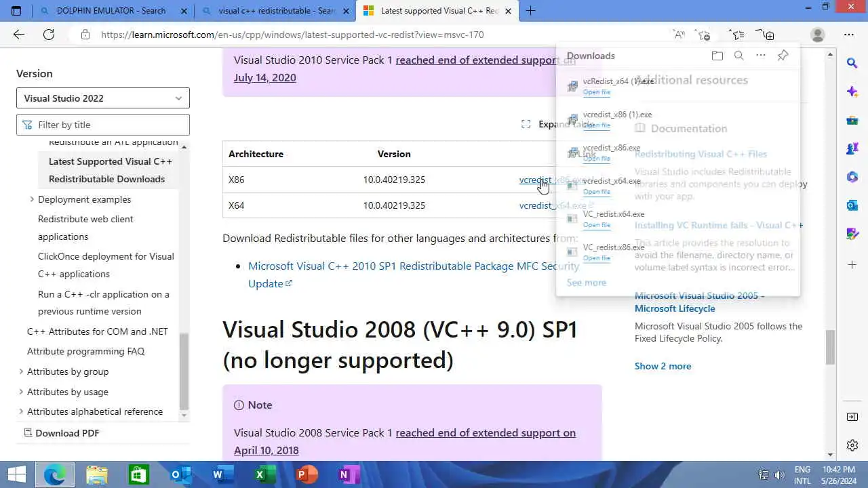Refresh the current page
Image resolution: width=868 pixels, height=488 pixels.
click(49, 35)
